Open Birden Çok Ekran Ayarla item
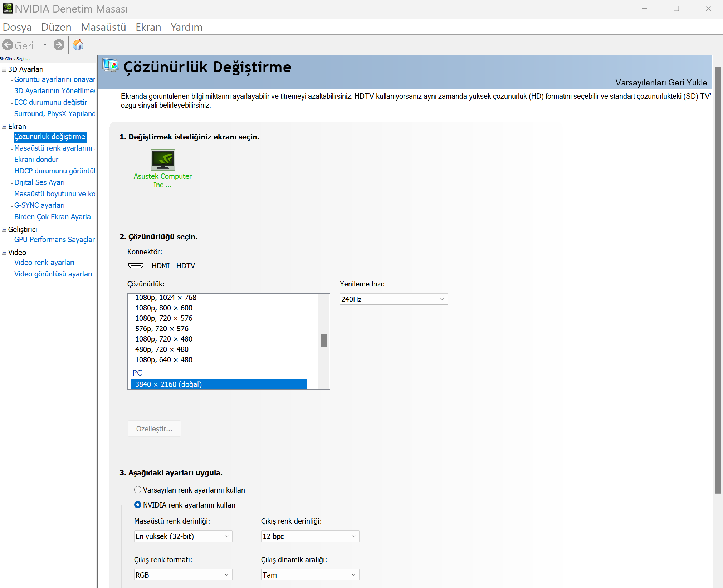The height and width of the screenshot is (588, 723). coord(52,217)
